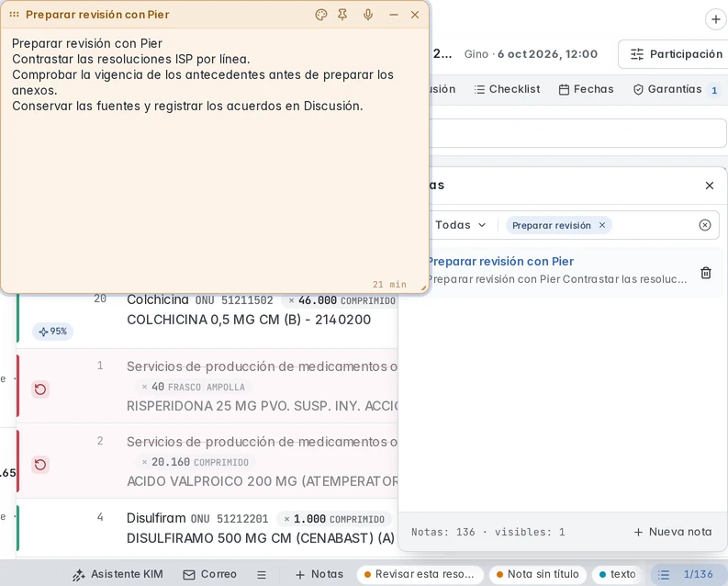728x586 pixels.
Task: Click the Garantías count badge 1
Action: coord(714,90)
